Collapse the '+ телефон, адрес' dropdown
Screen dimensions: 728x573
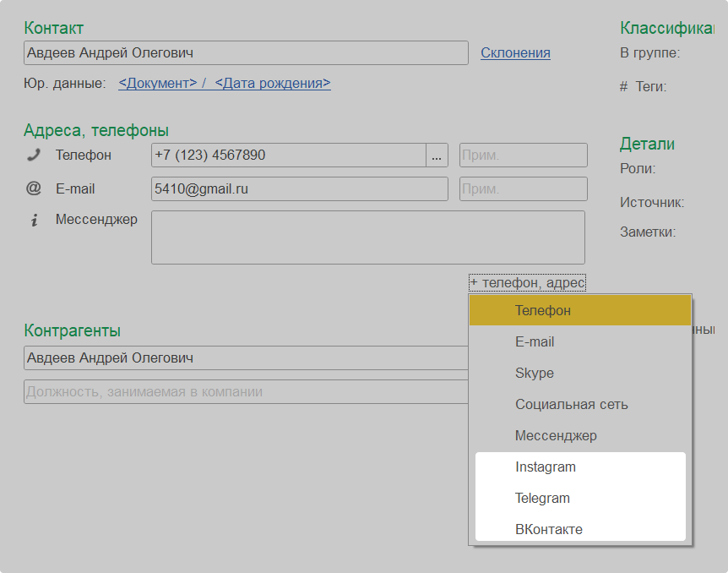(x=527, y=283)
